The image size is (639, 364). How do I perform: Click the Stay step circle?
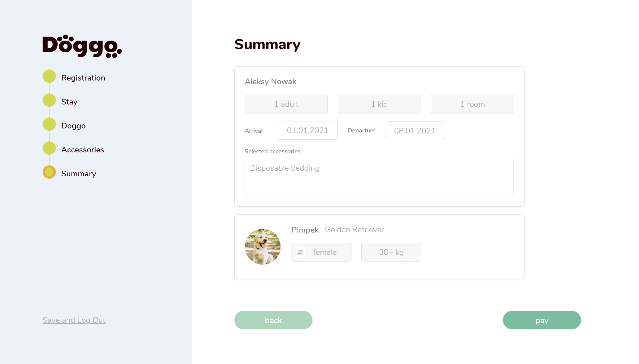[x=49, y=100]
